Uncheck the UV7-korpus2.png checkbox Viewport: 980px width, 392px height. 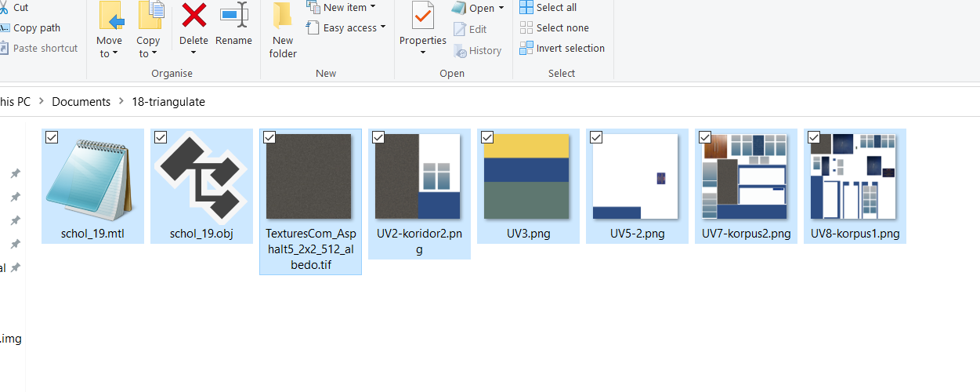[x=705, y=137]
